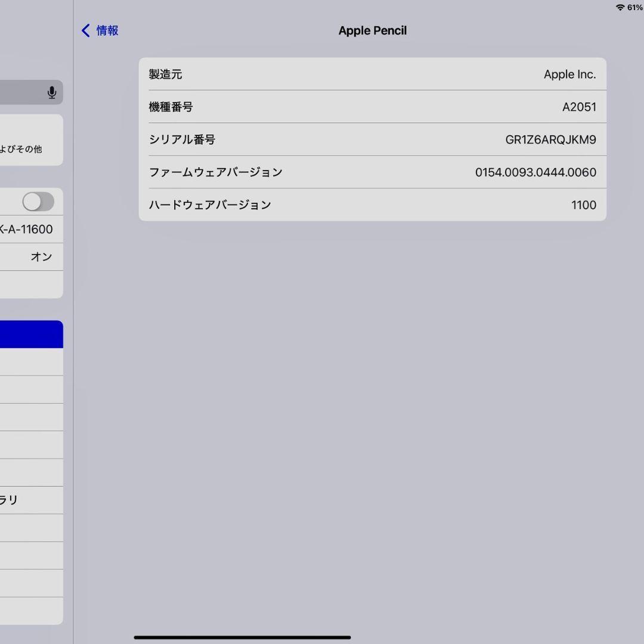Tap the ファームウェアバージョン row
This screenshot has width=644, height=644.
click(x=372, y=172)
